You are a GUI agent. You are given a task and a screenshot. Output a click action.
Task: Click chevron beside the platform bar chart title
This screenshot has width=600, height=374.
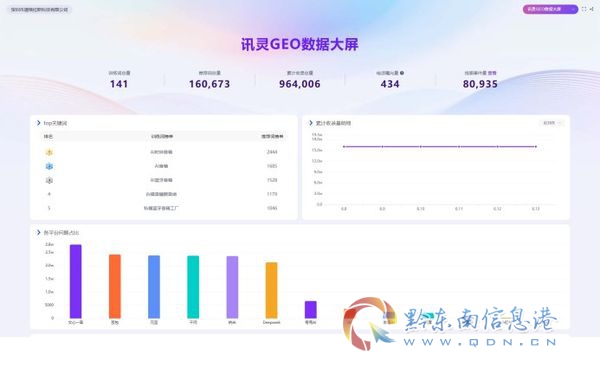[38, 232]
